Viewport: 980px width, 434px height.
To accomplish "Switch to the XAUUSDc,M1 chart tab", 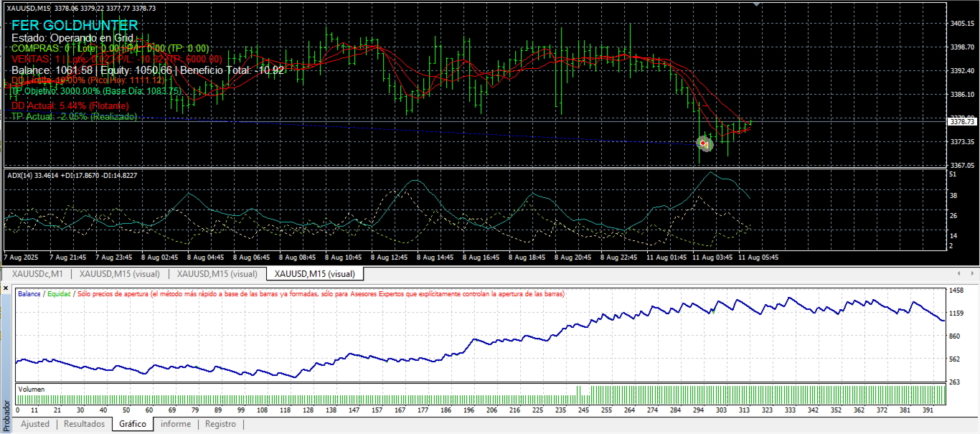I will [37, 274].
